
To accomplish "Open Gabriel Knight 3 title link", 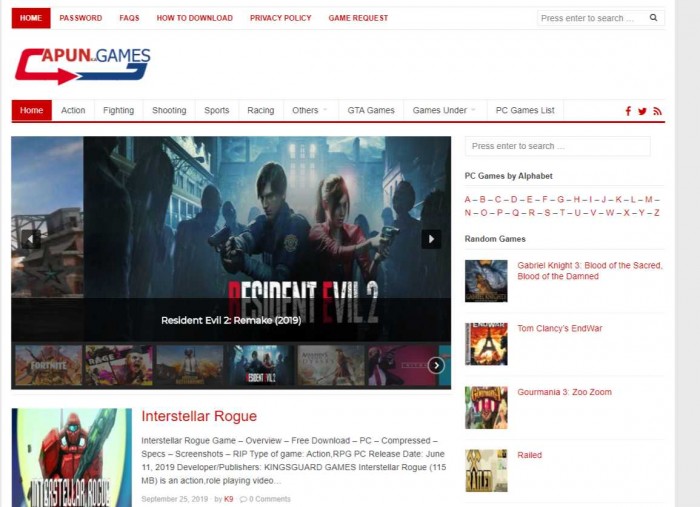I will pyautogui.click(x=590, y=270).
